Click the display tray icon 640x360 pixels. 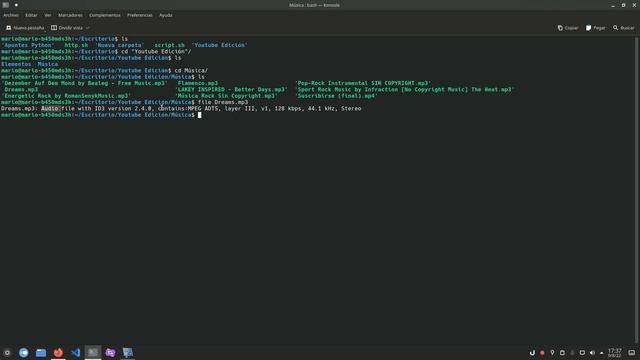(582, 353)
